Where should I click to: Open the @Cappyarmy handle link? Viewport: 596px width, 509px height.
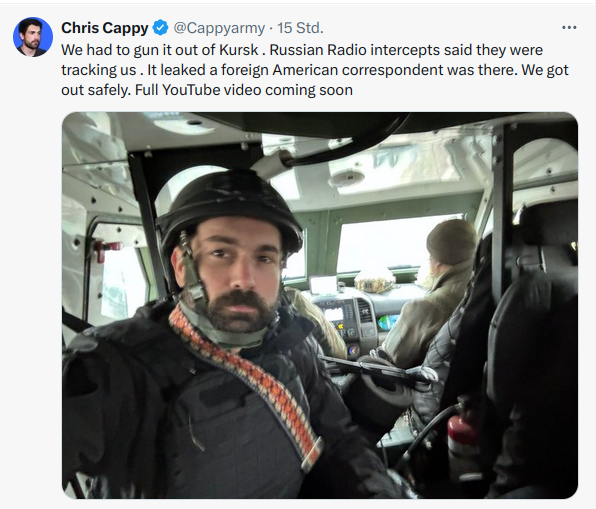click(x=219, y=28)
